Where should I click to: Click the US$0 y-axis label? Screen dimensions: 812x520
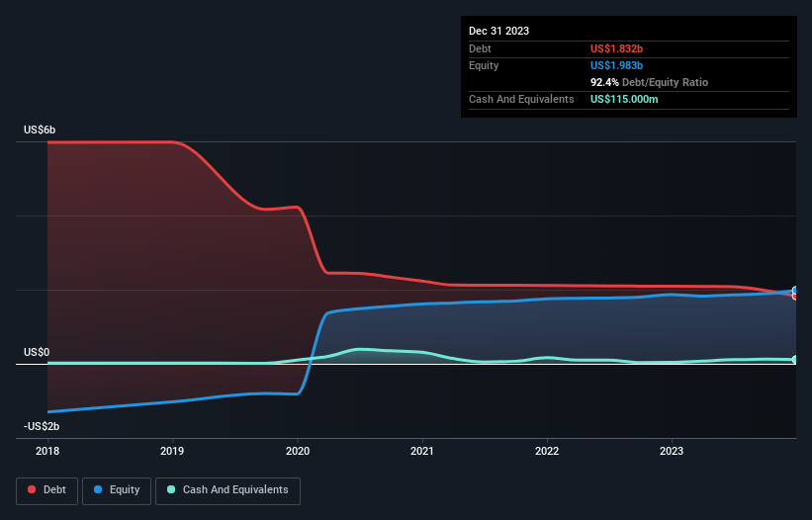point(37,352)
